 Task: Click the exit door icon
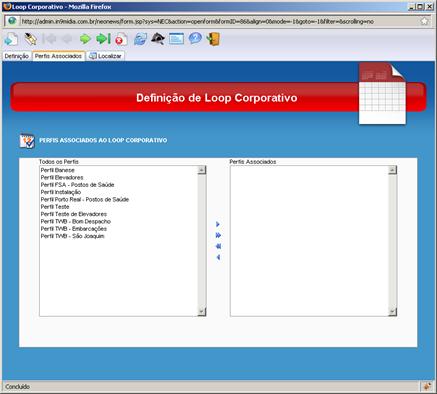(213, 39)
